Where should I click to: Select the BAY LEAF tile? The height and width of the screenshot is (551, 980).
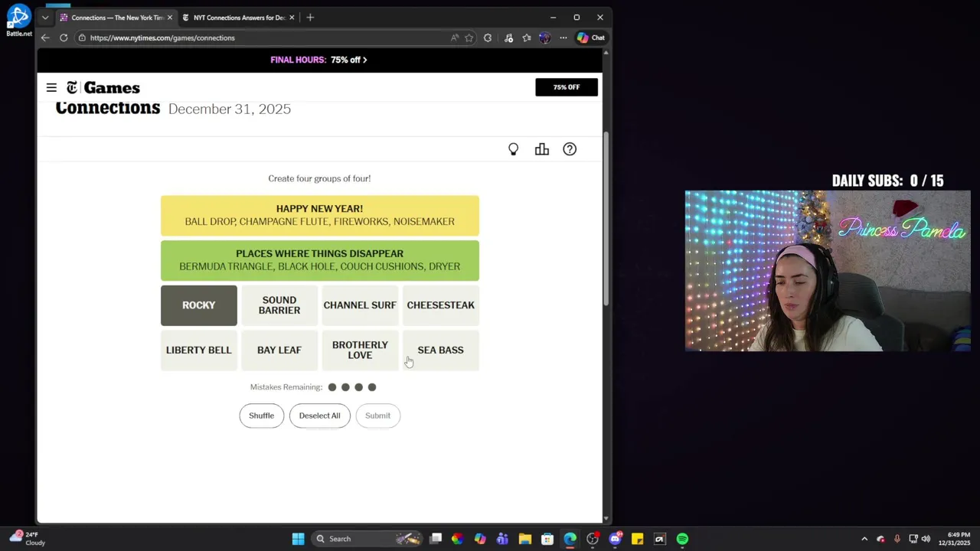click(279, 350)
